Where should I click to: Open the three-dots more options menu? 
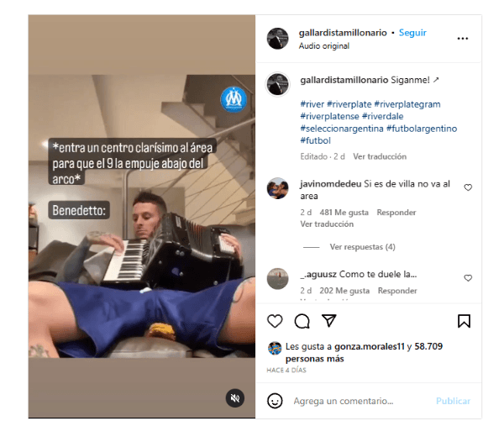click(463, 39)
